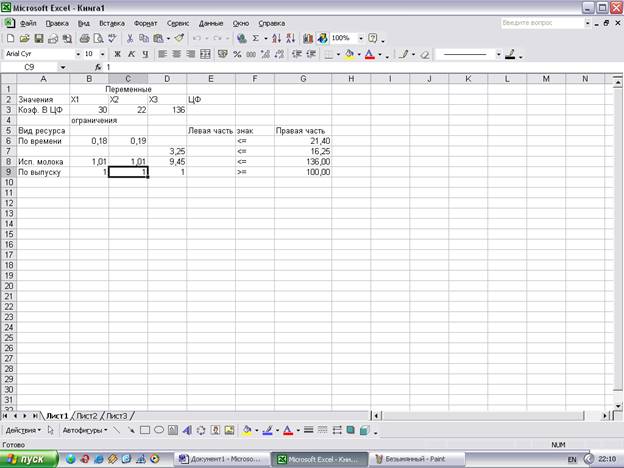624x468 pixels.
Task: Expand the font size dropdown
Action: (102, 54)
